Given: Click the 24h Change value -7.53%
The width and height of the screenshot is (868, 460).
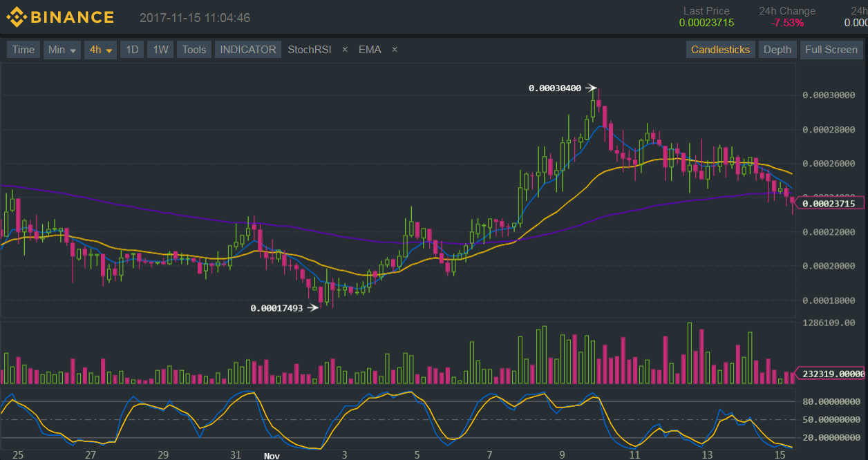Looking at the screenshot, I should [x=787, y=23].
